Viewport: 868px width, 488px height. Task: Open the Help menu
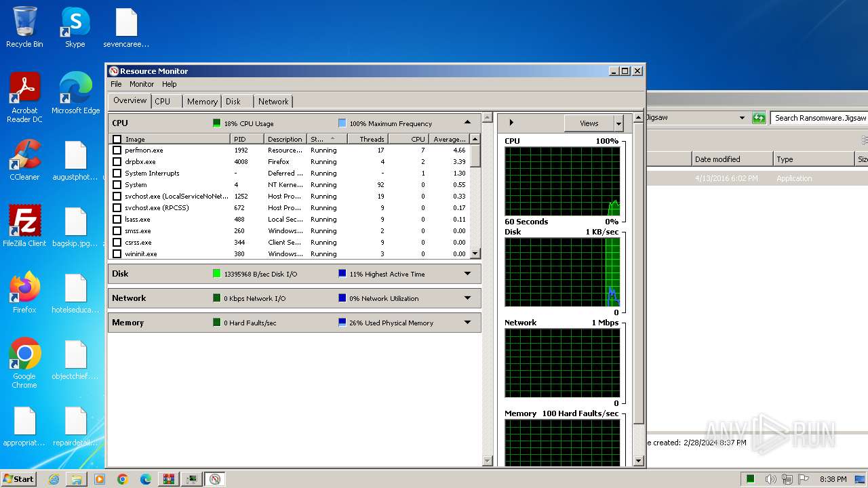coord(170,84)
